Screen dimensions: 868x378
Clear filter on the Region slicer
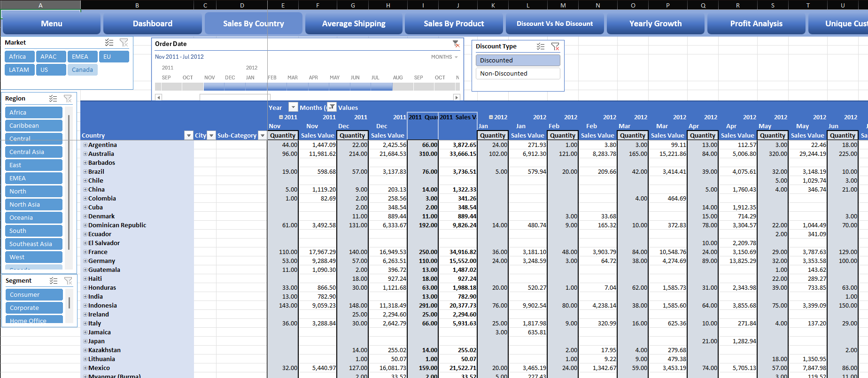[68, 99]
